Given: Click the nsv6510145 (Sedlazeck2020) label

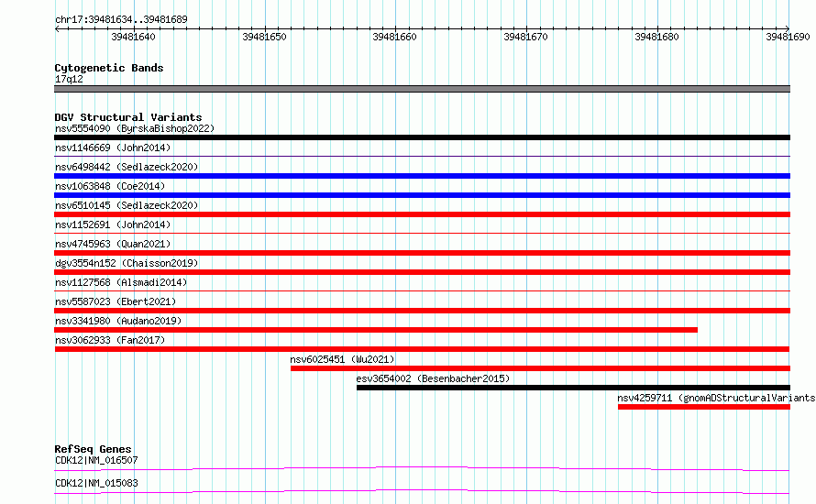Looking at the screenshot, I should pyautogui.click(x=127, y=205).
